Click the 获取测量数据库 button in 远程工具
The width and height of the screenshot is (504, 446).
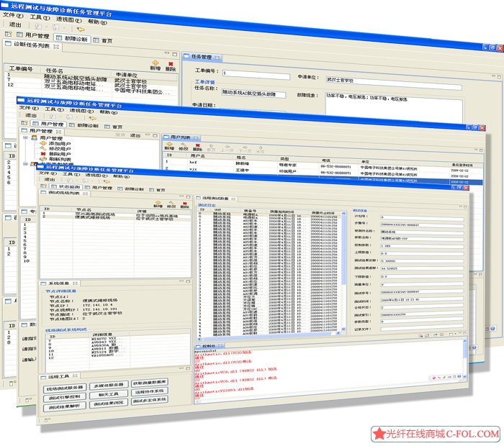(150, 382)
